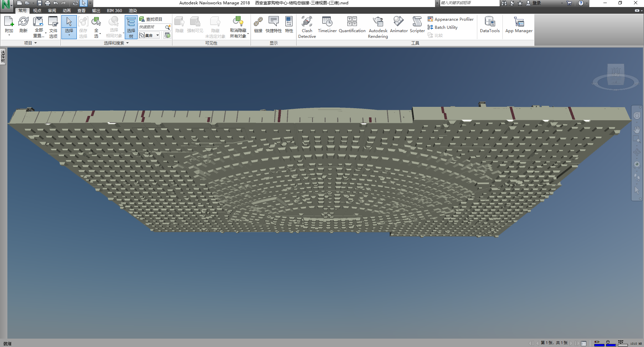Open Autodesk Rendering
Screen dimensions: 644x347
click(378, 27)
